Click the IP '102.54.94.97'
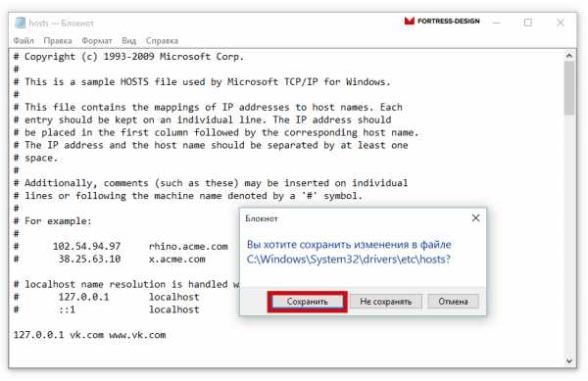Screen dimensions: 588x381 (86, 247)
